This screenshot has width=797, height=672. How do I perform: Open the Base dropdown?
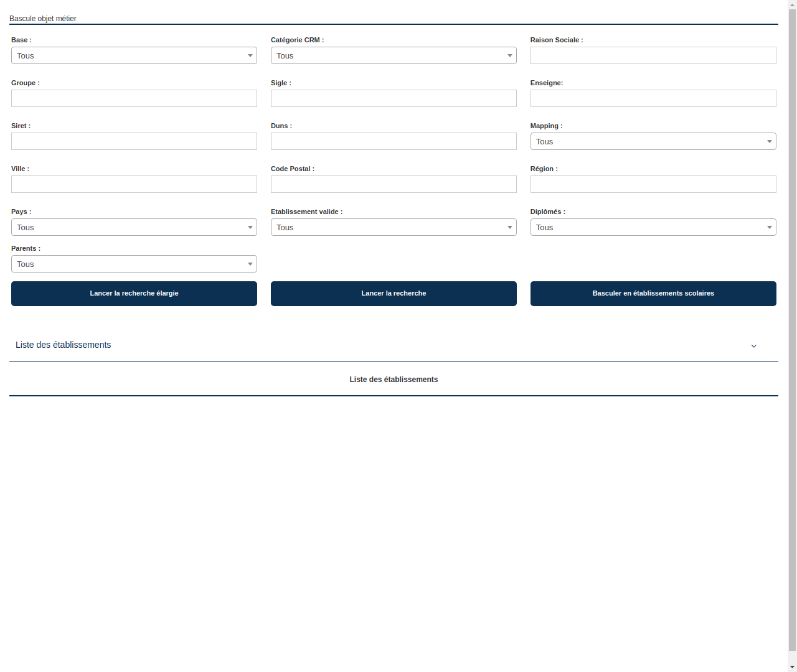134,55
